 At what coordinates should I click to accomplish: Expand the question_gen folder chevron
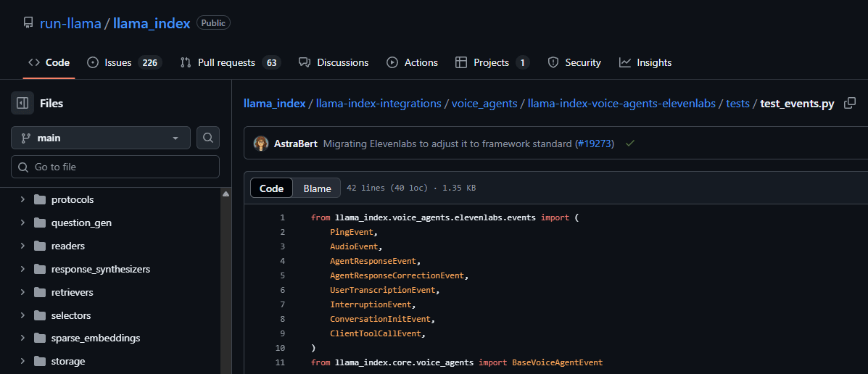click(22, 223)
